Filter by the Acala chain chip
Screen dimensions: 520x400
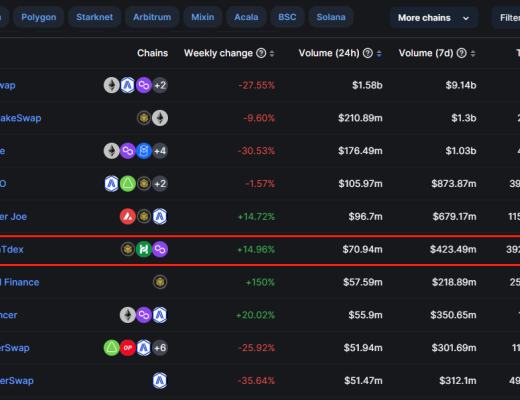click(x=246, y=17)
